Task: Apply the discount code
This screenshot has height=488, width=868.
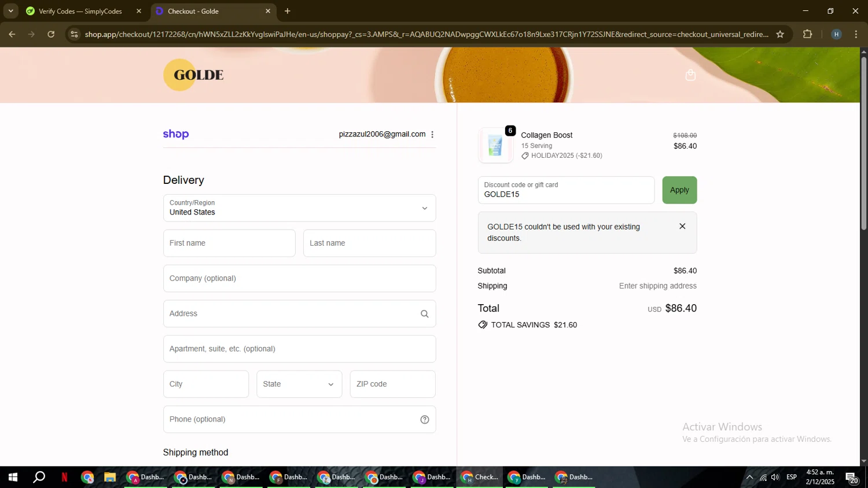Action: tap(679, 190)
